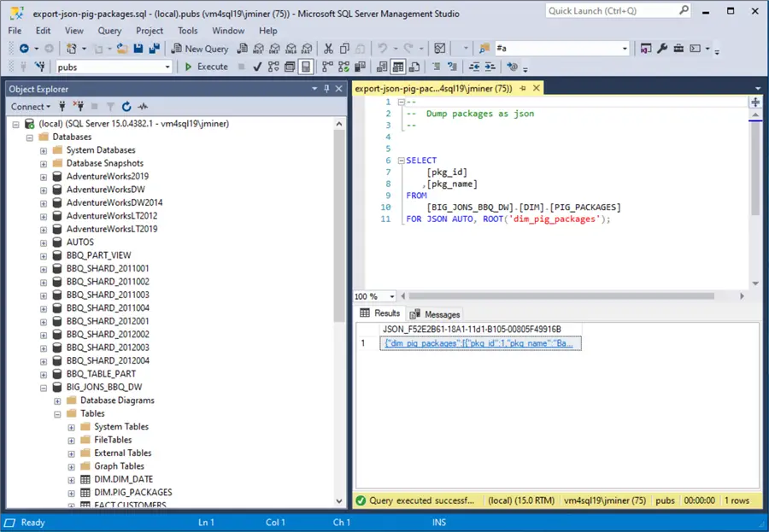
Task: Open the pubs database dropdown
Action: click(x=167, y=67)
